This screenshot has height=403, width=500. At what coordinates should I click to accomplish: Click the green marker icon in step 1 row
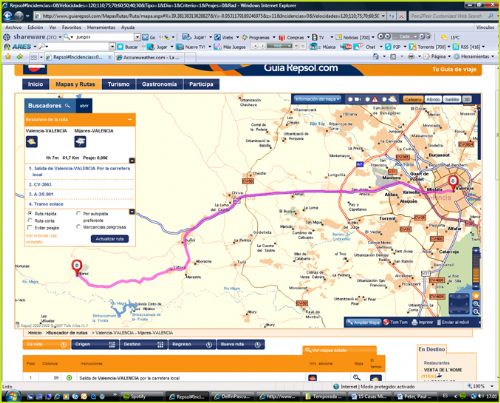69,378
